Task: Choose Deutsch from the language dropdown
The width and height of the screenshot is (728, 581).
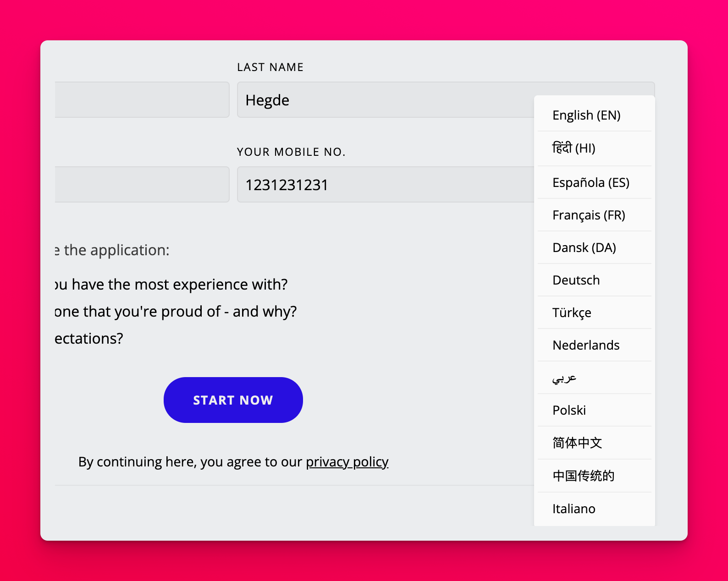Action: click(x=576, y=280)
